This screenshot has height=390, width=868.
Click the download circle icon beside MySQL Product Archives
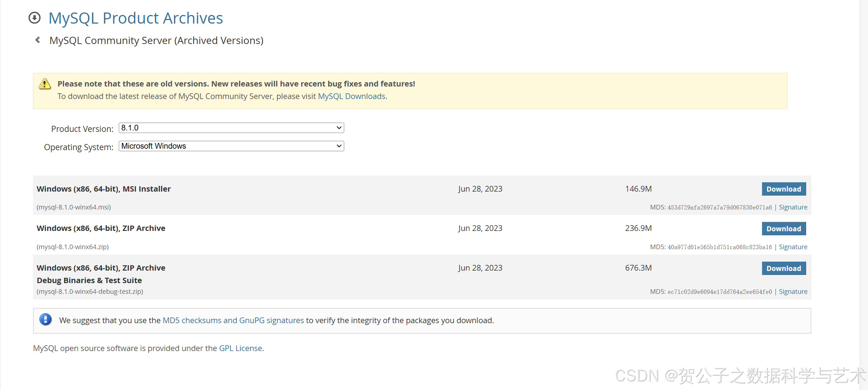pyautogui.click(x=35, y=18)
